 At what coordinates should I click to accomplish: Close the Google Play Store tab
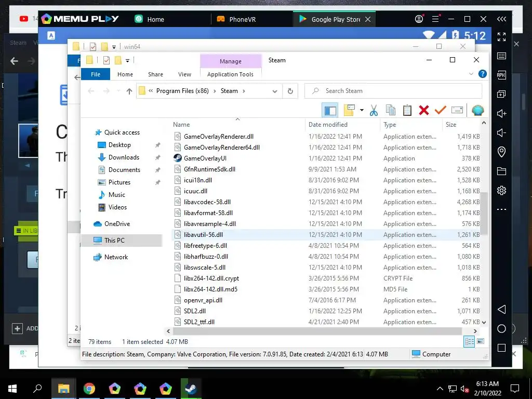click(x=368, y=19)
